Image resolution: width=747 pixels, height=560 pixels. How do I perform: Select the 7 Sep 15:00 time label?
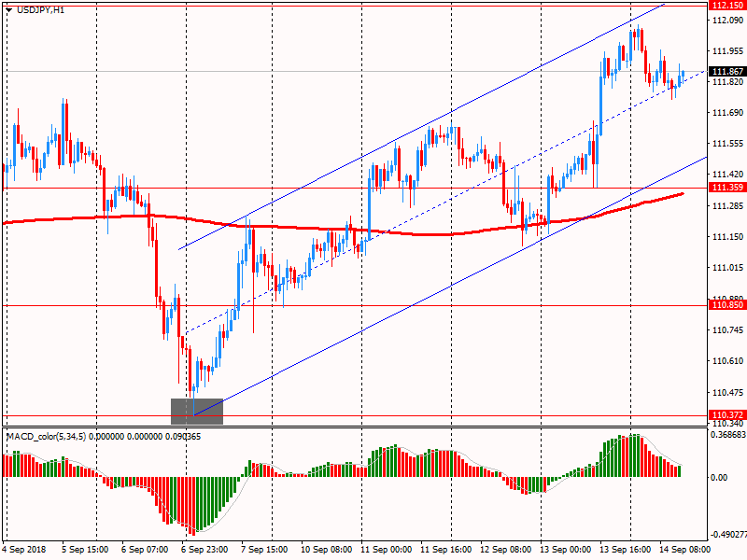(264, 550)
